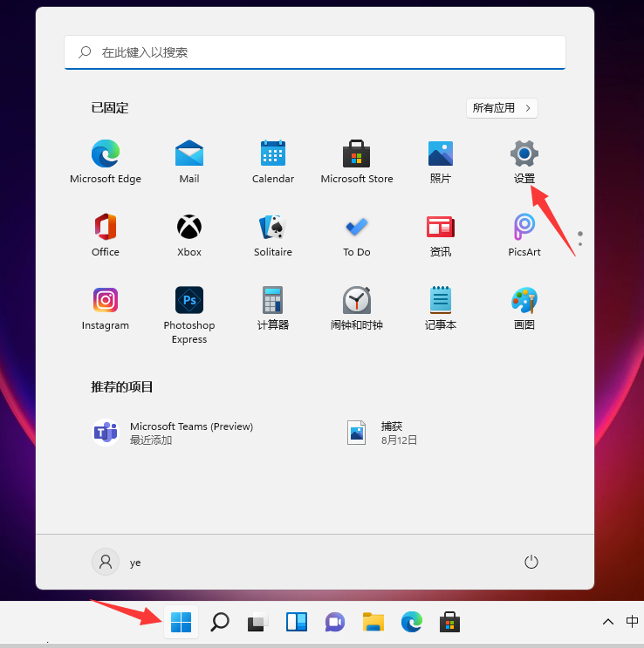Click the power button icon
The width and height of the screenshot is (644, 648).
point(531,563)
